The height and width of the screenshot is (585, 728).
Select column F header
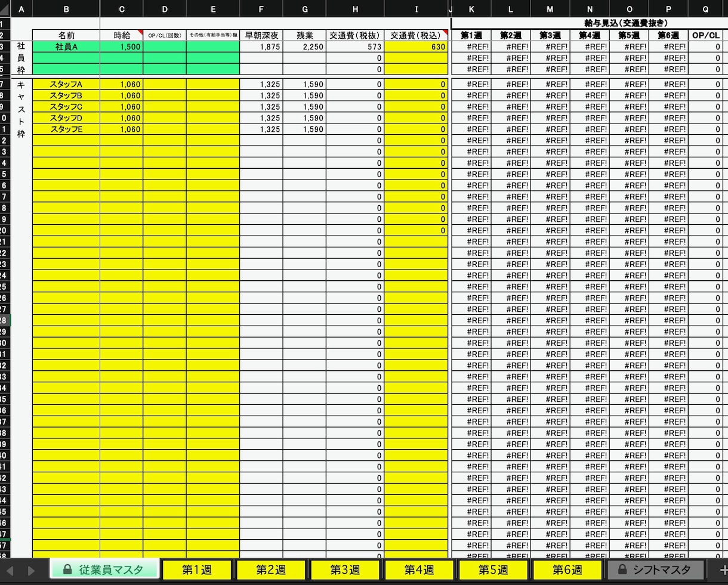coord(261,9)
